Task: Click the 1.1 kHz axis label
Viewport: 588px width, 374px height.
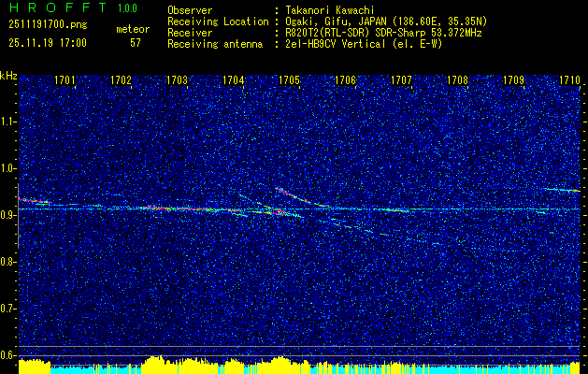Action: [7, 122]
